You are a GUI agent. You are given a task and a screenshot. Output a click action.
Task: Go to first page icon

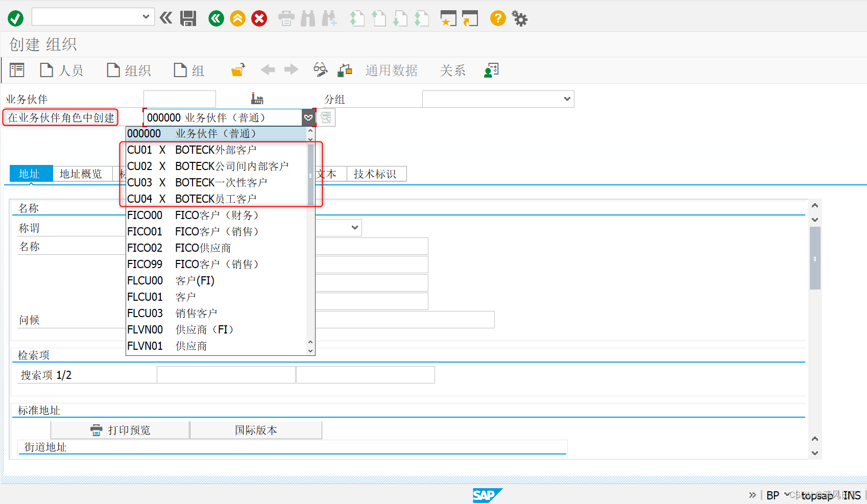tap(357, 19)
